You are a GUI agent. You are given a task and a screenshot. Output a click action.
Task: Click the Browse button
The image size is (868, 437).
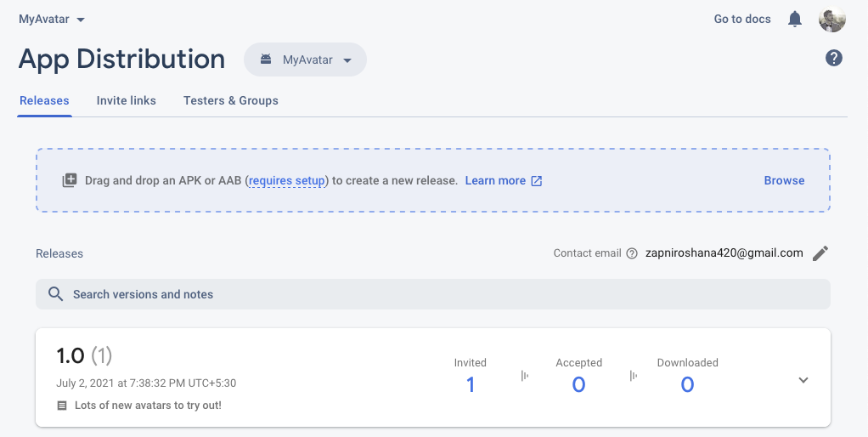point(784,180)
